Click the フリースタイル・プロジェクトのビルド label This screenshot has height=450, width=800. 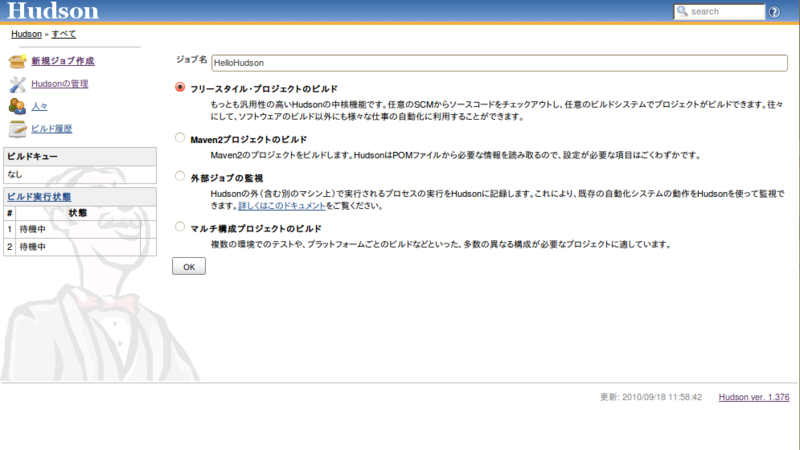(264, 89)
